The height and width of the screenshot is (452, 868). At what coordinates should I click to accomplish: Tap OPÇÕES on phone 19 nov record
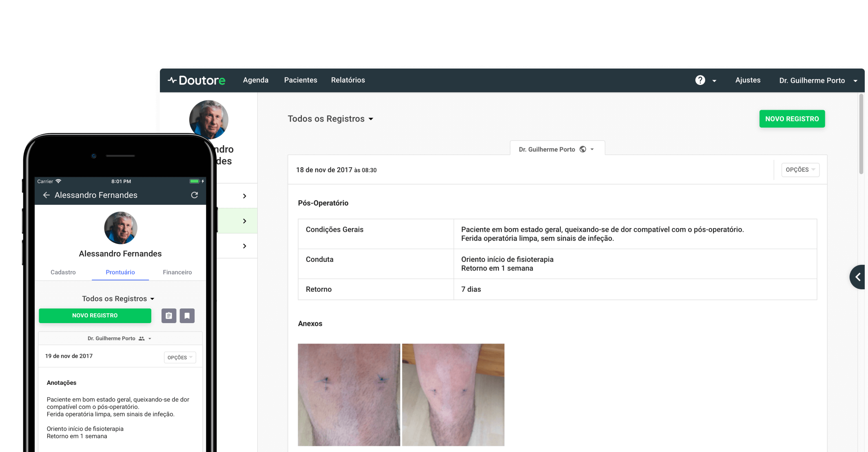pos(180,357)
